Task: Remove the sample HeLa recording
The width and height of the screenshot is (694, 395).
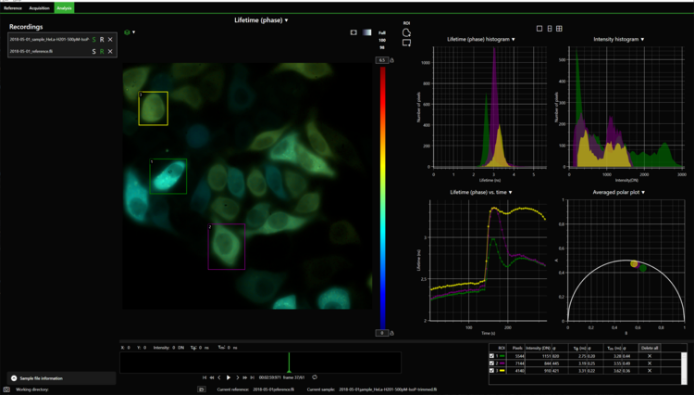Action: (x=110, y=39)
